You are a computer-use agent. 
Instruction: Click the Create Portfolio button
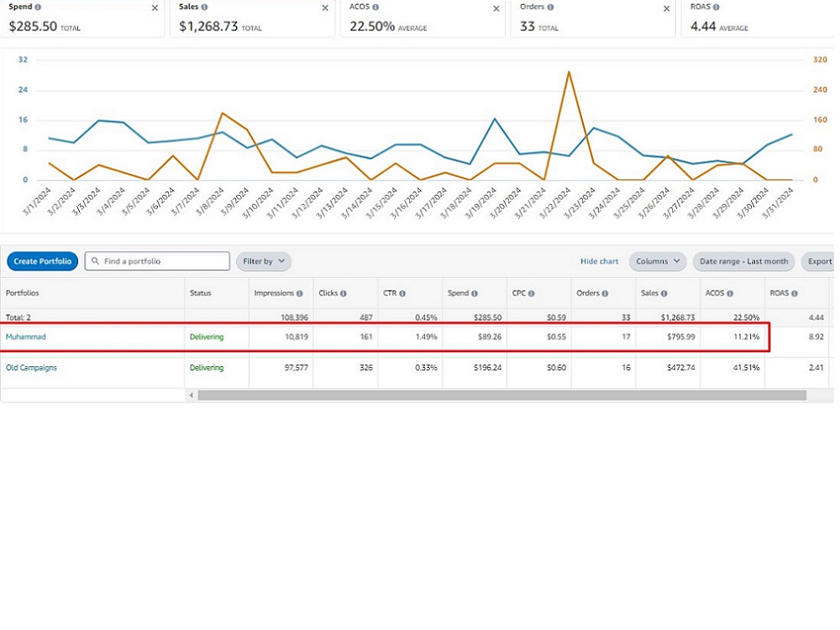point(42,261)
